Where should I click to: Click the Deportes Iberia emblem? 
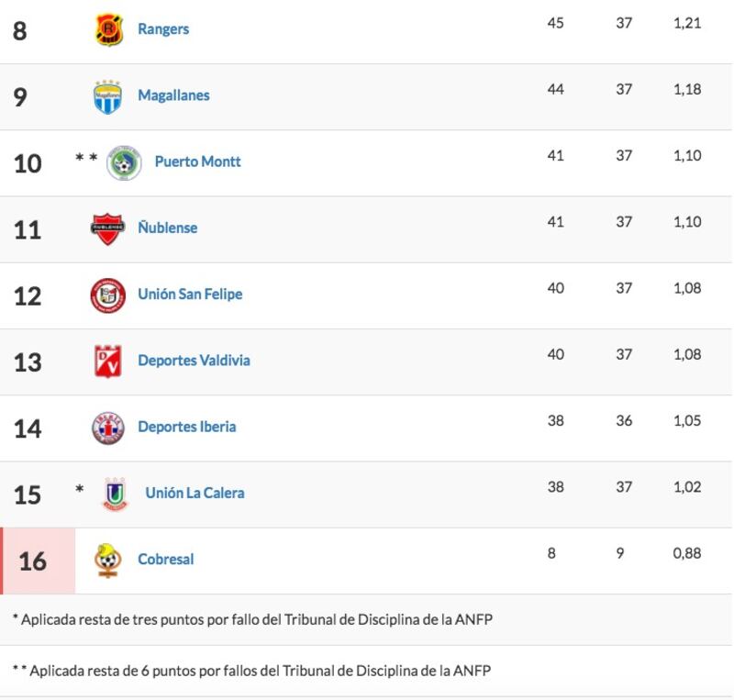click(x=108, y=428)
